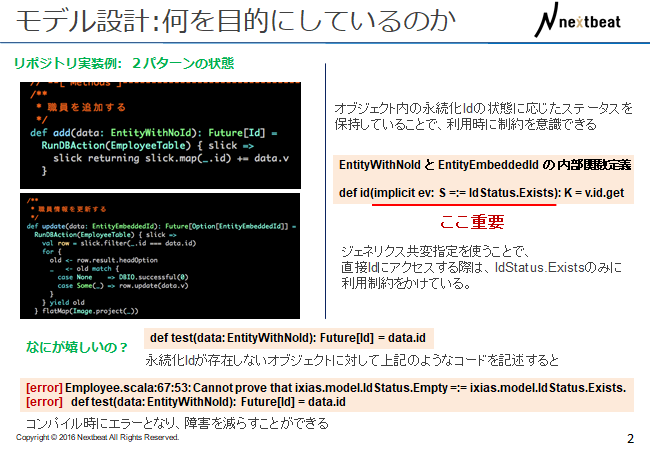Click the text コンパイル時にエラーとなり、障害を減らすことができる
This screenshot has width=650, height=450.
click(x=177, y=423)
